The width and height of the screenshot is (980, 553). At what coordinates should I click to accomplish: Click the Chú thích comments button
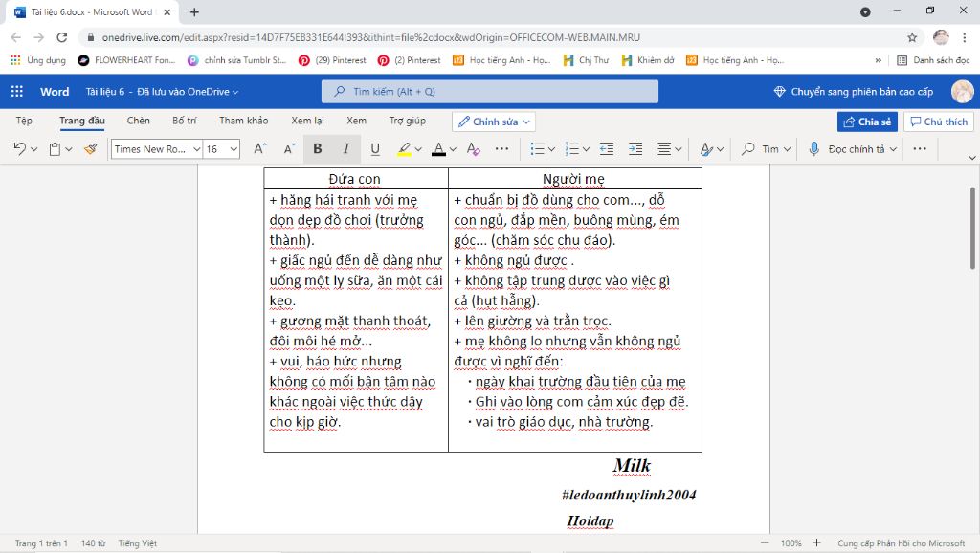coord(939,122)
